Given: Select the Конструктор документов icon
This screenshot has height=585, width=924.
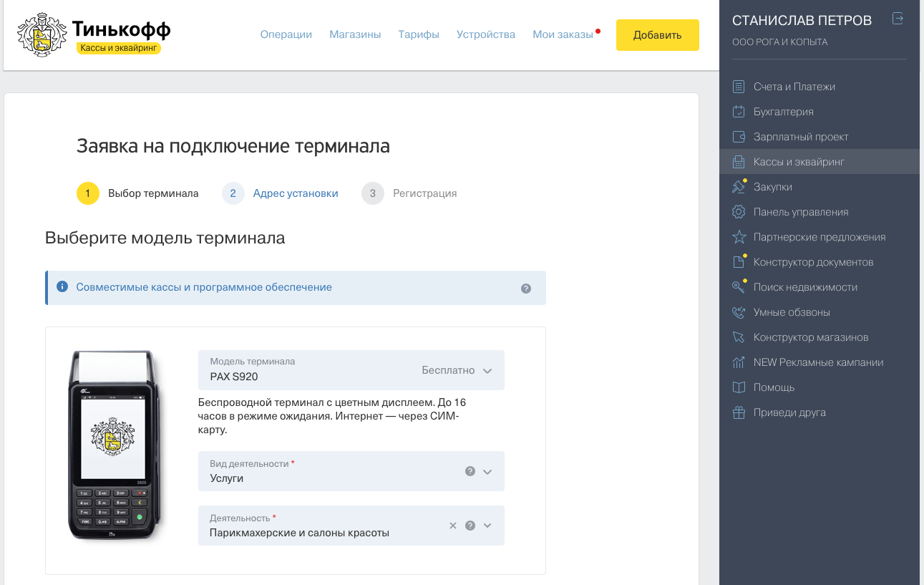Looking at the screenshot, I should point(738,261).
